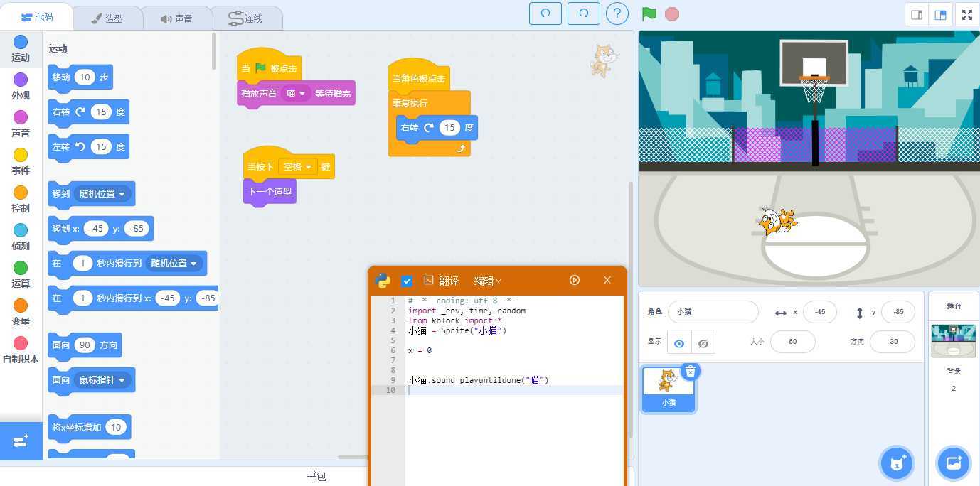Screen dimensions: 980x486
Task: Select the 控制 (control) block category
Action: coord(21,200)
